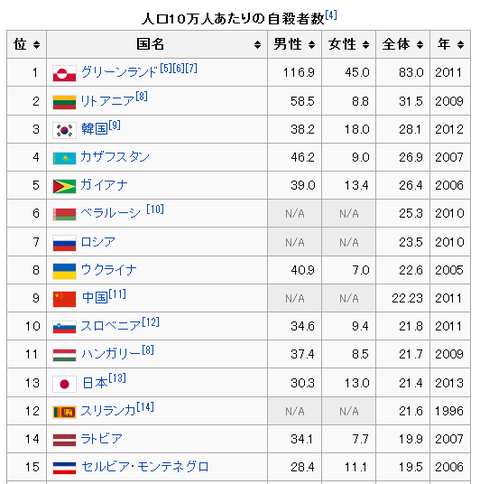Click the Slovenia flag icon

[x=64, y=327]
